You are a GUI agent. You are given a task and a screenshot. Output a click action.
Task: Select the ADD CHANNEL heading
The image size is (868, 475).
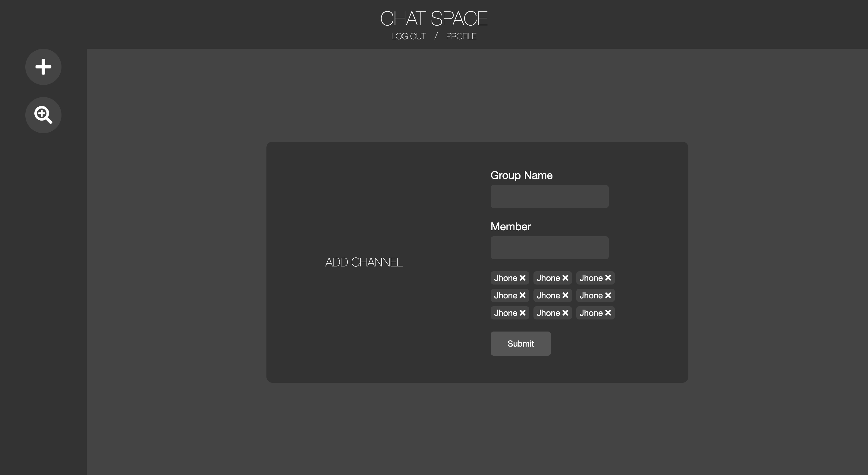click(x=363, y=263)
